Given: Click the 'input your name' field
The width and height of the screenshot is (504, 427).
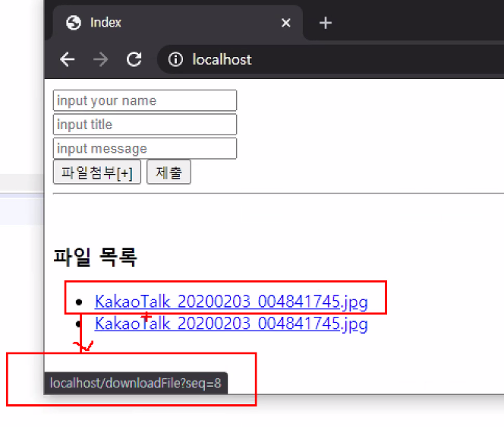Looking at the screenshot, I should [145, 101].
